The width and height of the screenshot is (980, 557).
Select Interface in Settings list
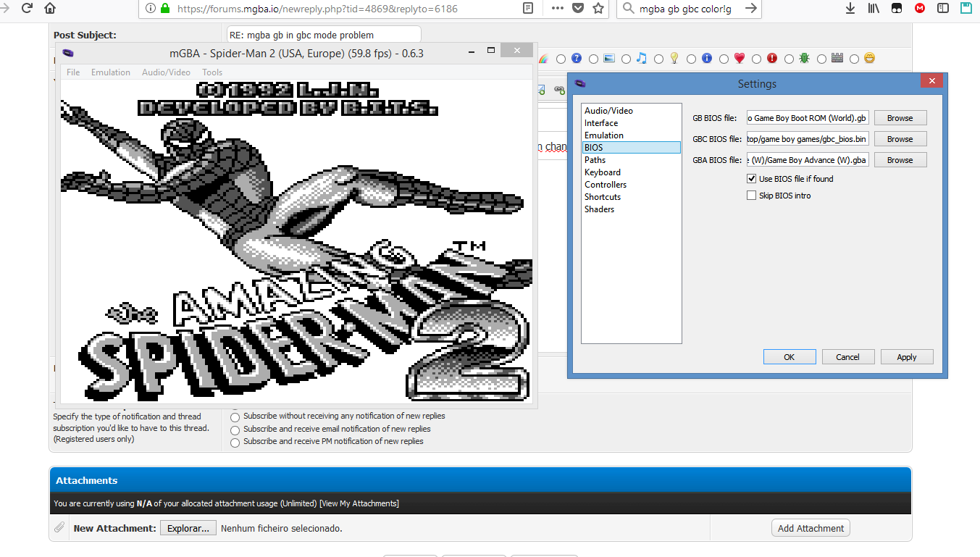pos(631,123)
